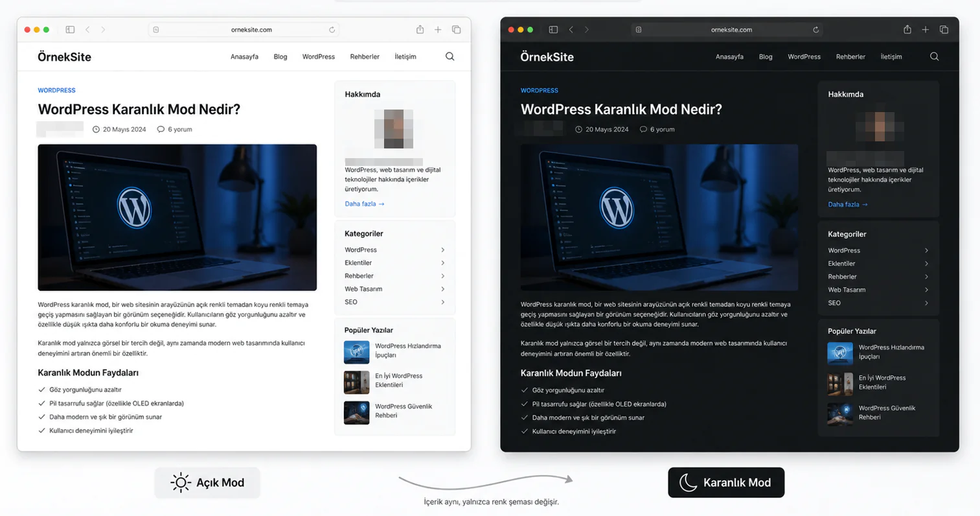Show the tab overview in the dark browser window
Screen dimensions: 980x516
point(944,30)
